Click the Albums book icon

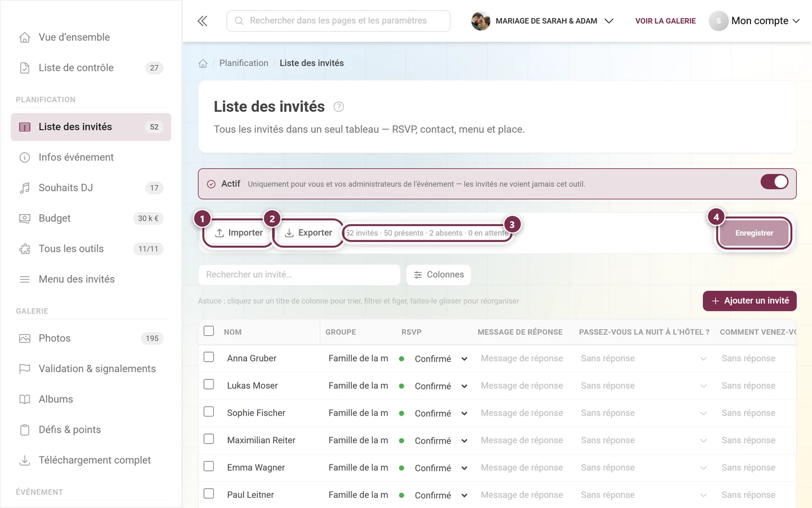25,400
